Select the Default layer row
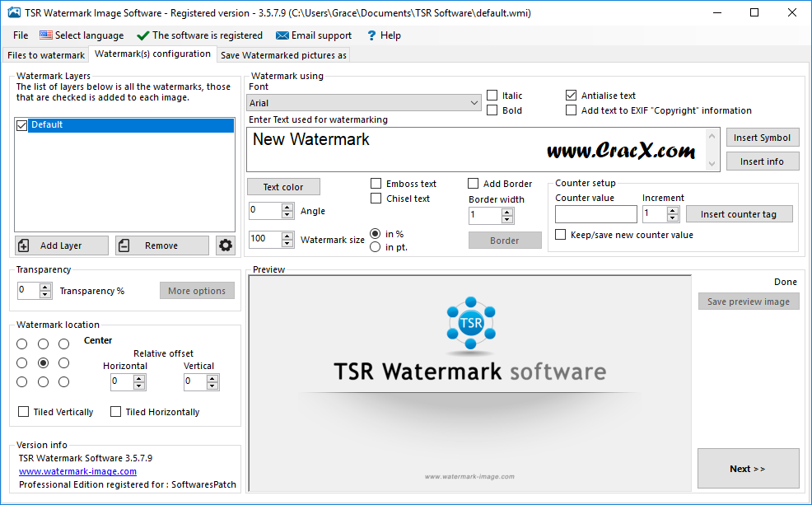This screenshot has height=505, width=812. coord(131,125)
